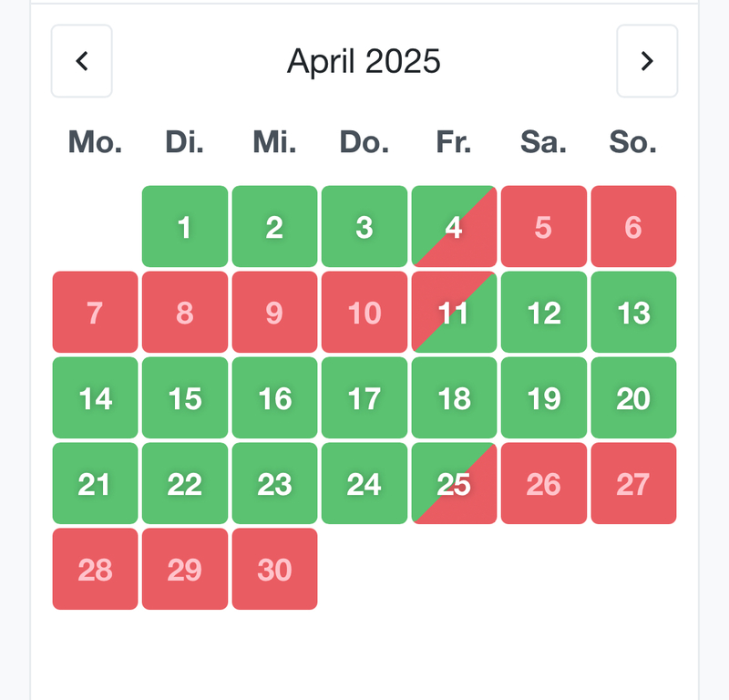Image resolution: width=729 pixels, height=700 pixels.
Task: Select April 11, the changeover day
Action: pos(454,313)
